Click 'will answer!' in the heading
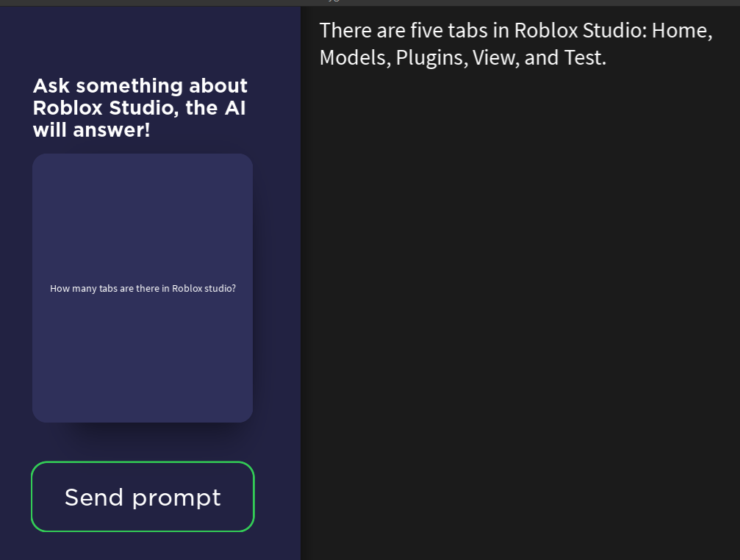The height and width of the screenshot is (560, 740). [92, 130]
